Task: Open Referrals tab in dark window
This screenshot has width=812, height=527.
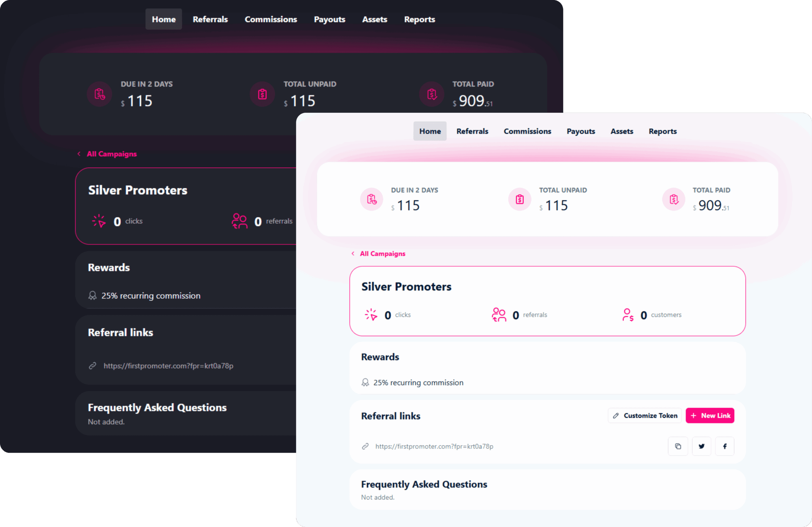Action: 210,19
